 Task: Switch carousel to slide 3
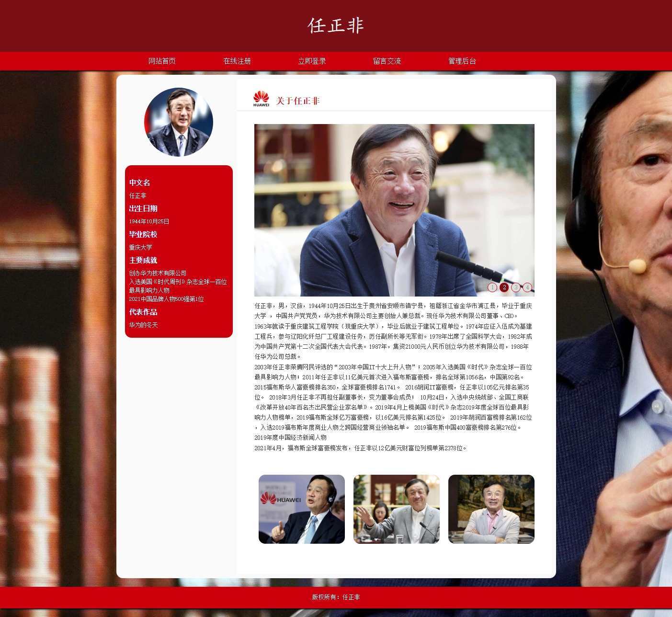(x=516, y=287)
